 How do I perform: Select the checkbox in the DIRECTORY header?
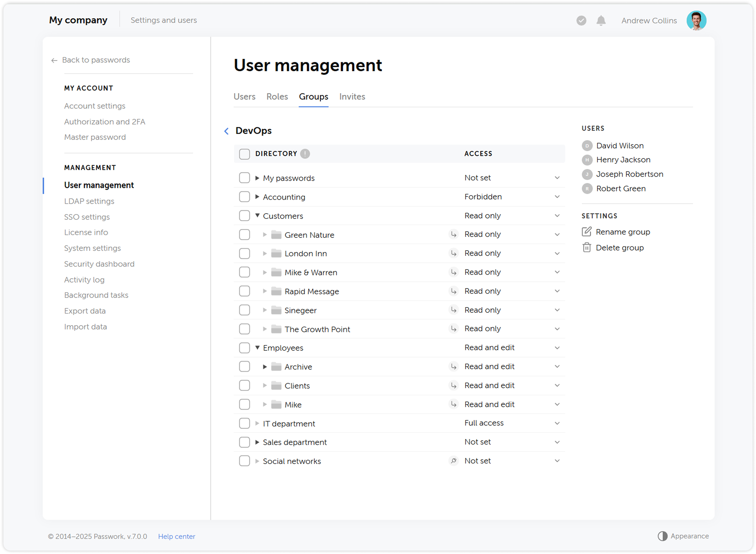244,154
